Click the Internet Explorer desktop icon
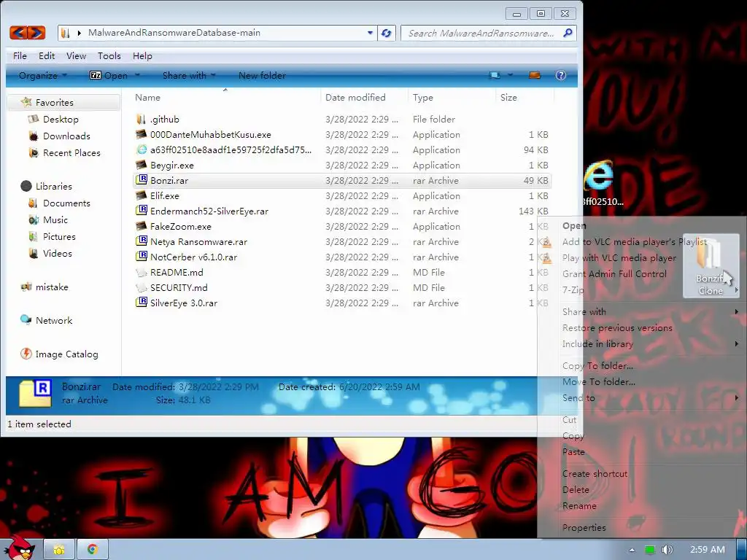 pos(599,176)
